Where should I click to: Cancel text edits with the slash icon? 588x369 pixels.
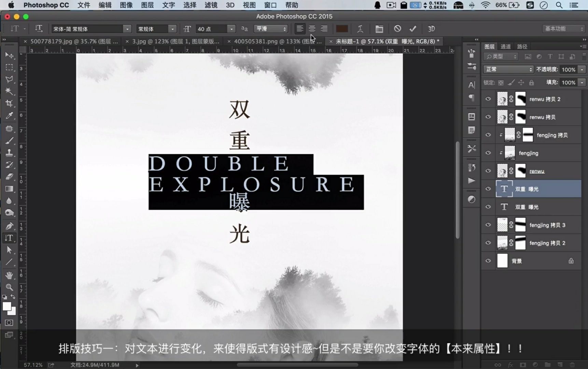397,29
